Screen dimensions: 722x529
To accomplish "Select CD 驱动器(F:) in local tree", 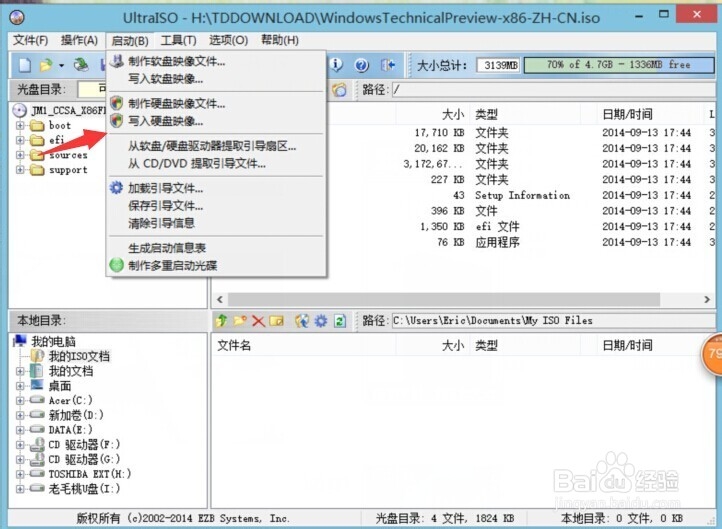I will click(84, 444).
